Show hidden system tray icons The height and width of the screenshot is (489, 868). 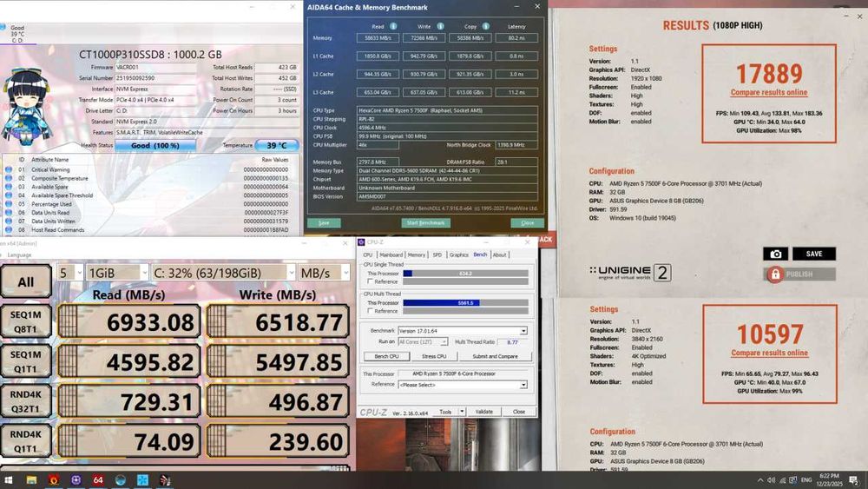[x=760, y=480]
